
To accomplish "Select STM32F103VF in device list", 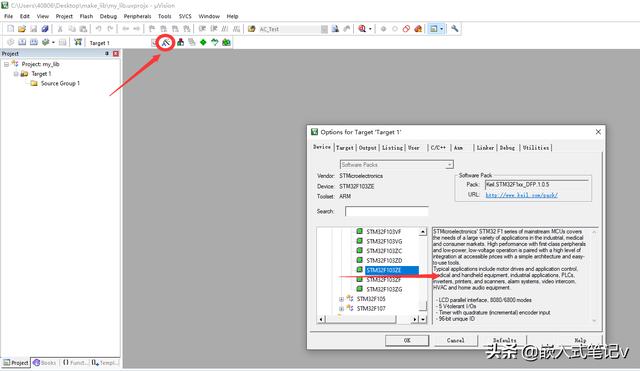I will coord(383,232).
